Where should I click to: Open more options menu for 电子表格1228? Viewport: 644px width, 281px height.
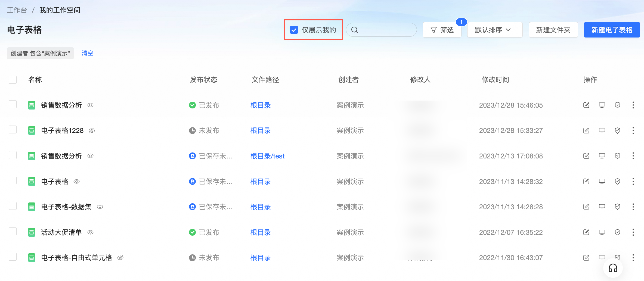point(633,131)
